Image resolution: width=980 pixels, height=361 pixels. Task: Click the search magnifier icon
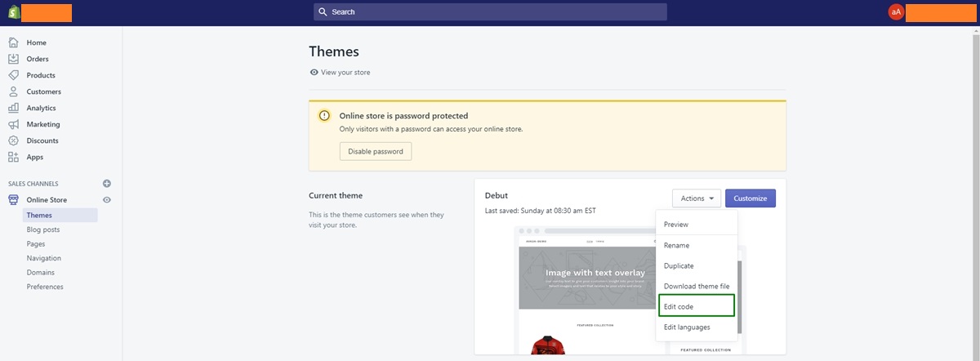click(323, 12)
